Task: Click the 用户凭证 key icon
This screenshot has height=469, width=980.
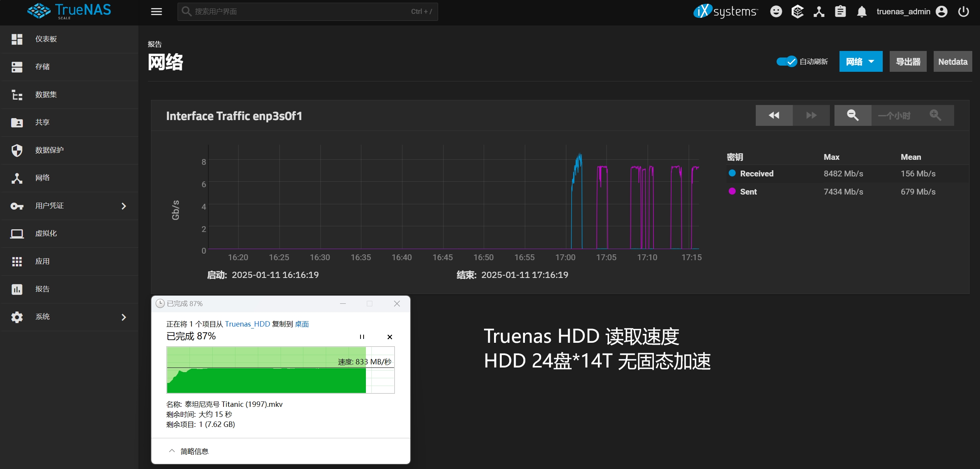Action: click(x=17, y=206)
